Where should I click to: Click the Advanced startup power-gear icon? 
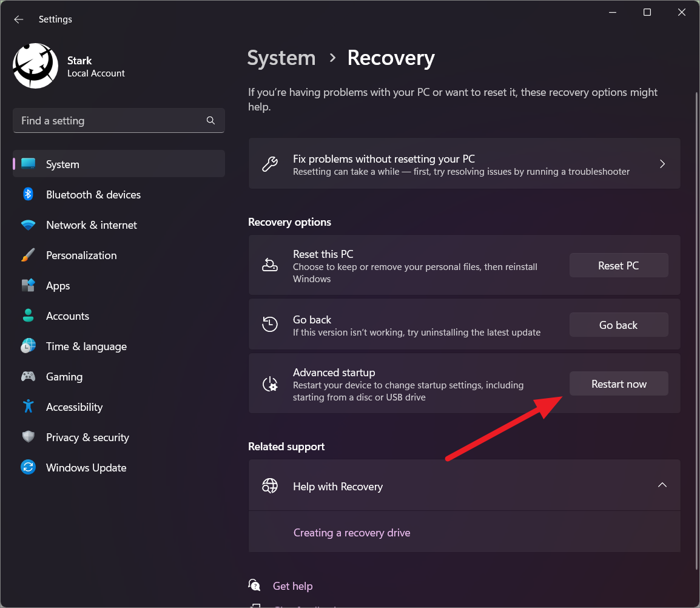270,383
